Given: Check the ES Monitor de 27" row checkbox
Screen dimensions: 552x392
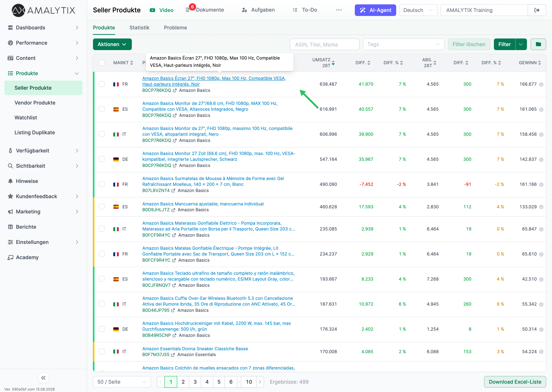Looking at the screenshot, I should (x=102, y=109).
